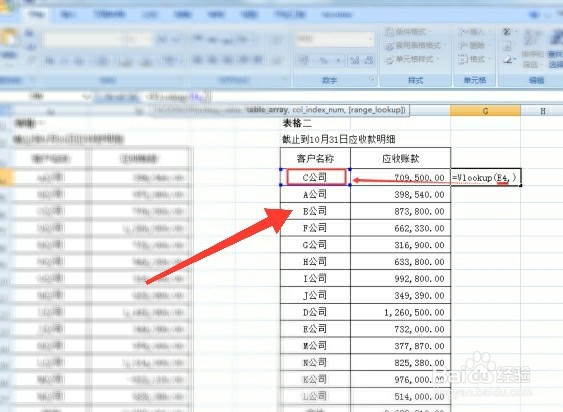Switch to the Insert ribbon tab
Viewport: 563px width, 412px height.
pyautogui.click(x=68, y=15)
